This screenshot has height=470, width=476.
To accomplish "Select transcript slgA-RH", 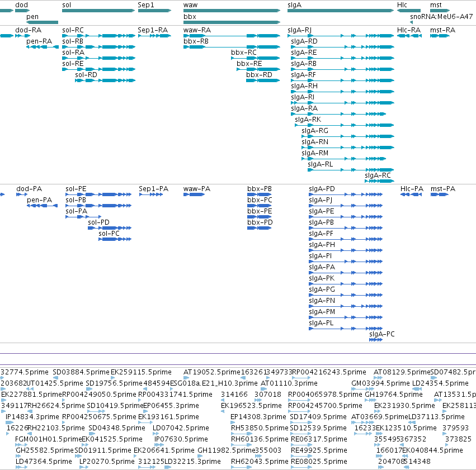I will tap(304, 86).
